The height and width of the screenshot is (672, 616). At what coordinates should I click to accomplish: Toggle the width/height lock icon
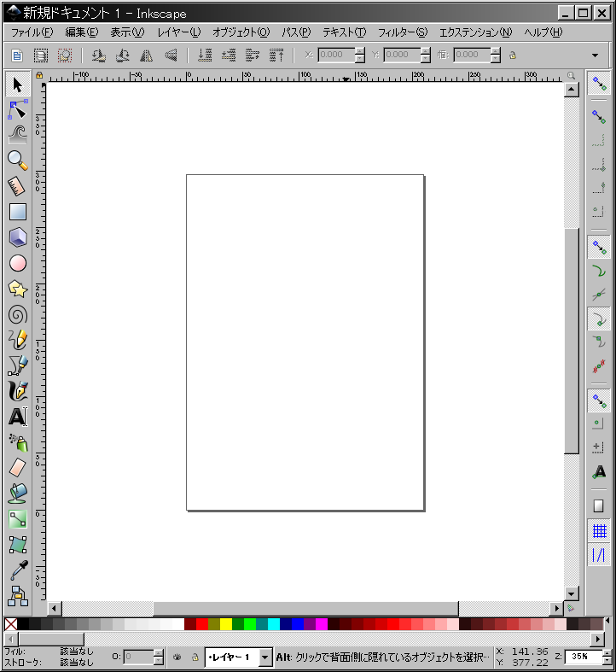[512, 55]
